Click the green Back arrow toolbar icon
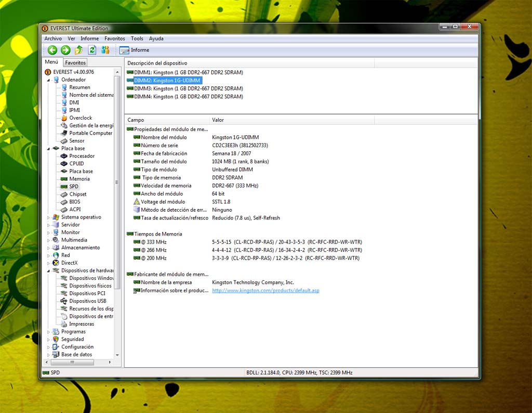The height and width of the screenshot is (413, 532). (52, 50)
